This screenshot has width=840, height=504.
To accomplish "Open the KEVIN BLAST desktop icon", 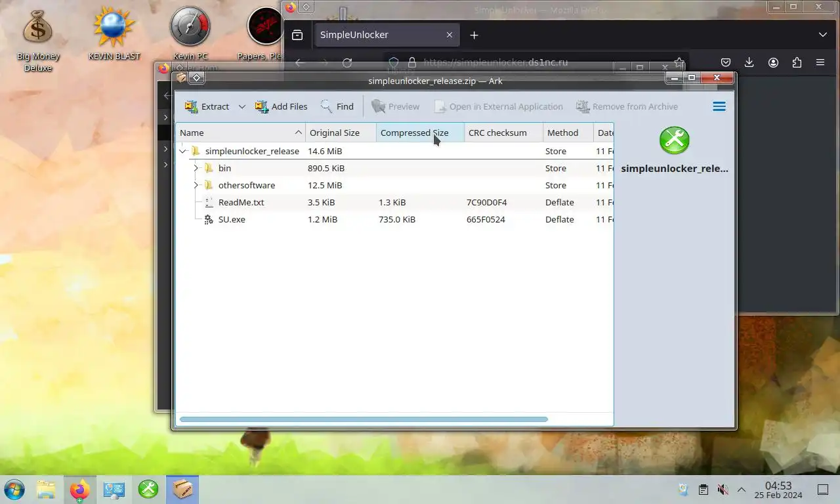I will [114, 34].
